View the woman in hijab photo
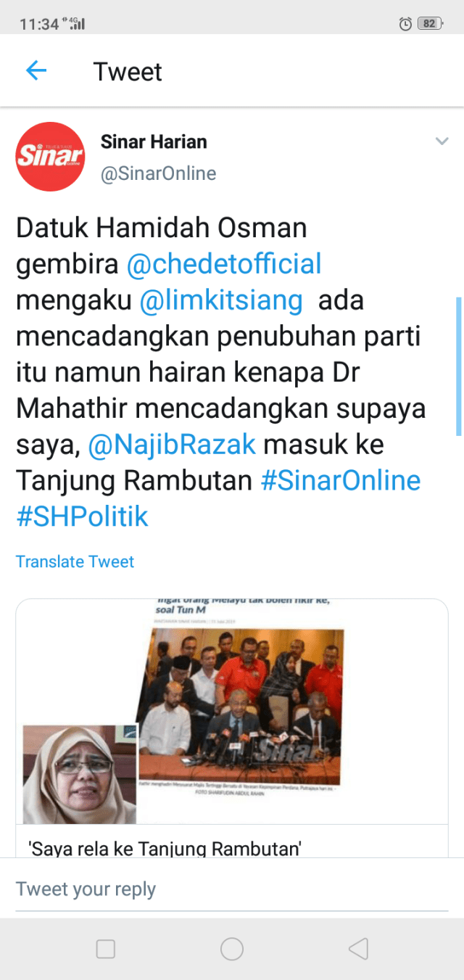 (x=79, y=774)
